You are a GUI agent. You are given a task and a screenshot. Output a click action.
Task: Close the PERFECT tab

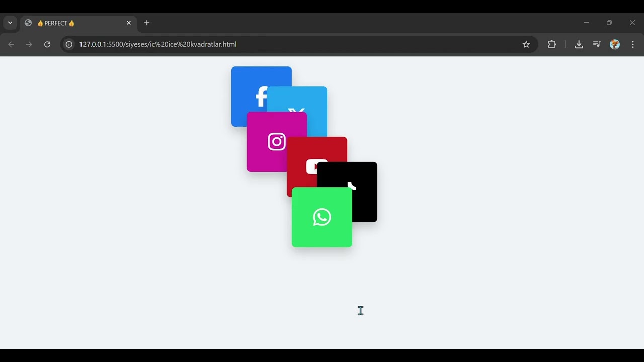[129, 23]
